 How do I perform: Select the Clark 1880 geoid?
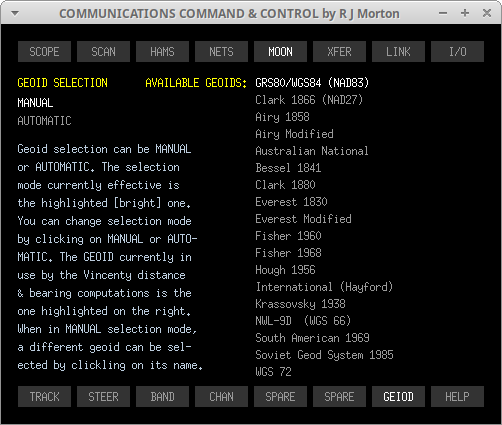pyautogui.click(x=285, y=185)
